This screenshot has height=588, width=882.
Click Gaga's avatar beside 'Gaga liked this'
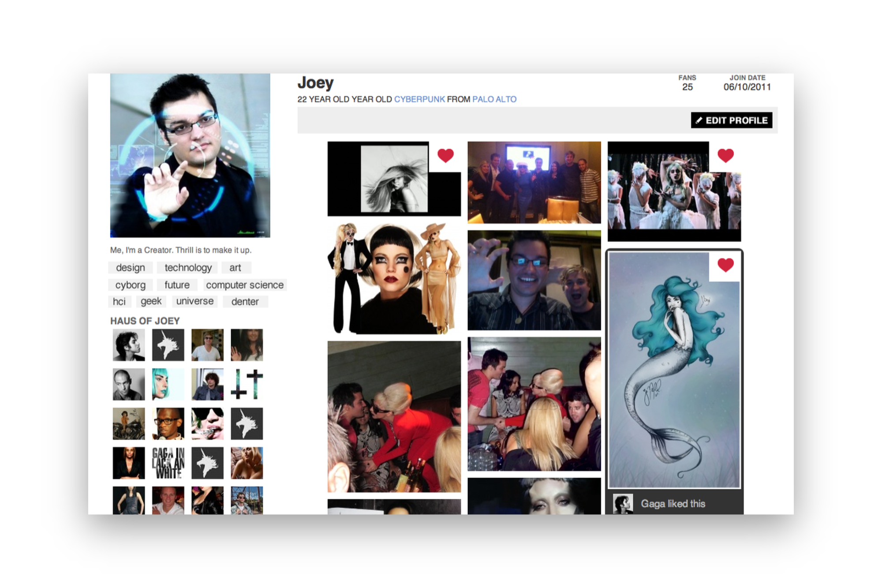(623, 504)
